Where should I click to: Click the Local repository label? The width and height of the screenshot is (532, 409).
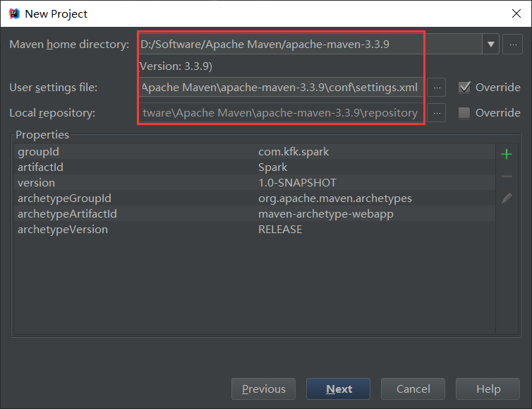52,113
